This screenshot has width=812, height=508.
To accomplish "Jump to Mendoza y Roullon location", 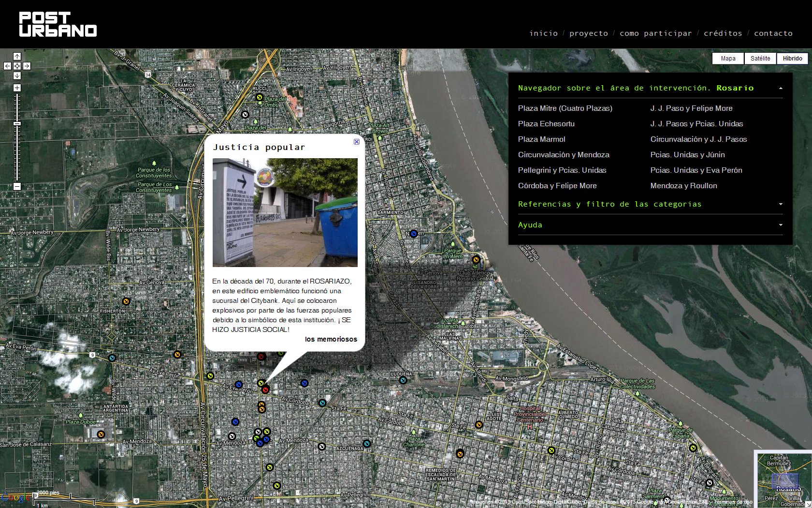I will pos(683,186).
